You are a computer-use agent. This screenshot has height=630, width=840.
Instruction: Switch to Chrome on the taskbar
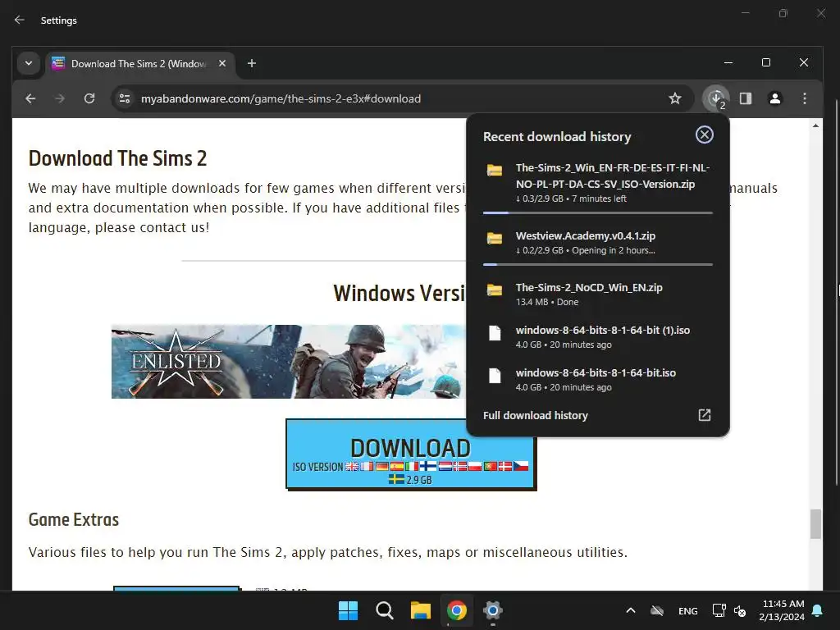click(x=457, y=610)
